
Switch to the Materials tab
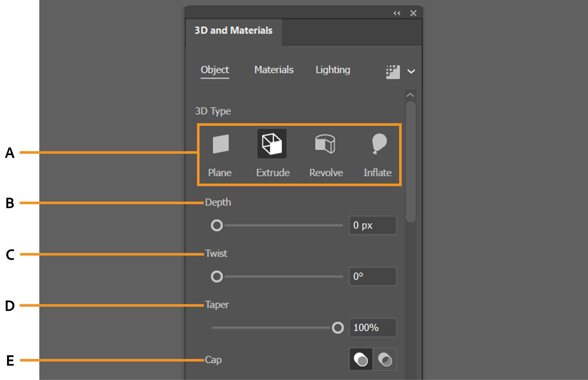tap(273, 70)
